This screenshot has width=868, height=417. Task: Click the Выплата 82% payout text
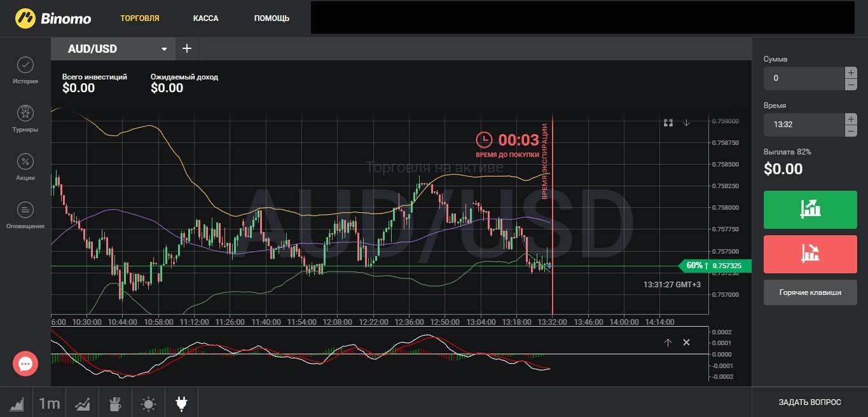[x=787, y=152]
